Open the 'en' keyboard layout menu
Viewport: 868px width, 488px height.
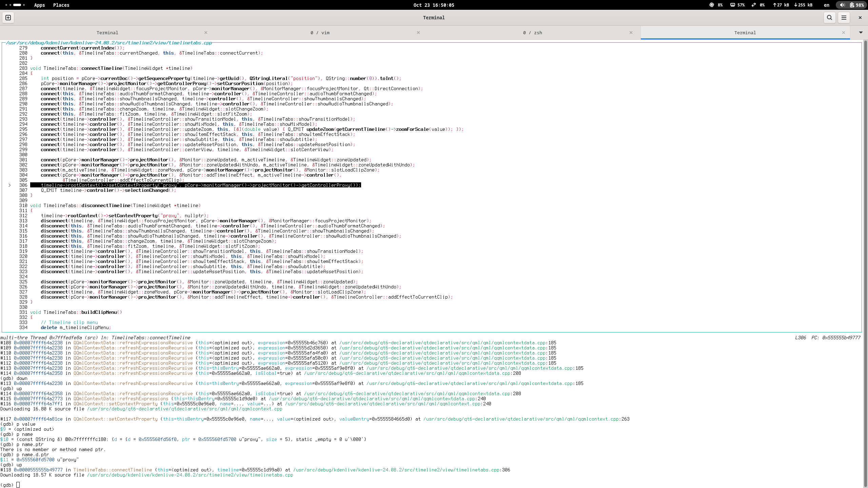pyautogui.click(x=827, y=5)
